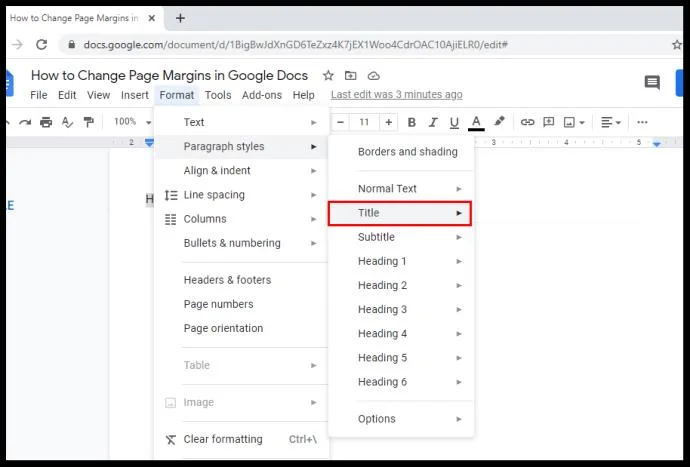690x467 pixels.
Task: Expand Heading 3 style submenu
Action: point(401,310)
